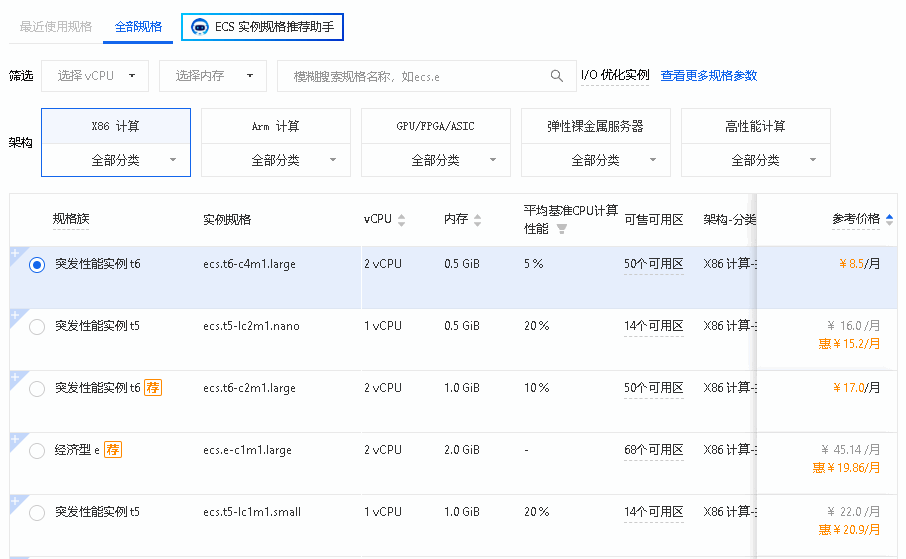Select the 弹性裸金属服务器 architecture tab
Image resolution: width=906 pixels, height=559 pixels.
point(596,126)
